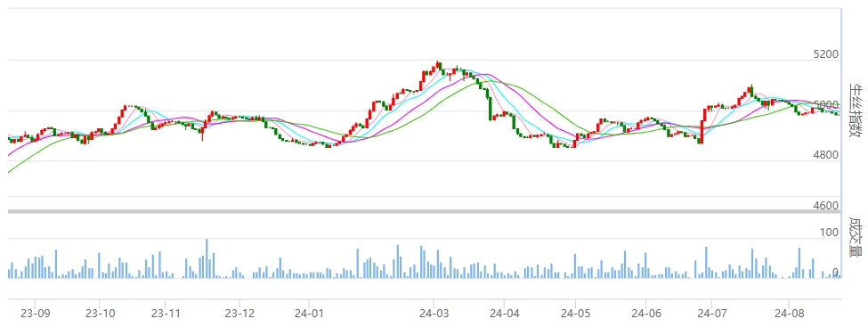The height and width of the screenshot is (327, 868).
Task: Click the 23-12 date label
Action: click(x=239, y=314)
